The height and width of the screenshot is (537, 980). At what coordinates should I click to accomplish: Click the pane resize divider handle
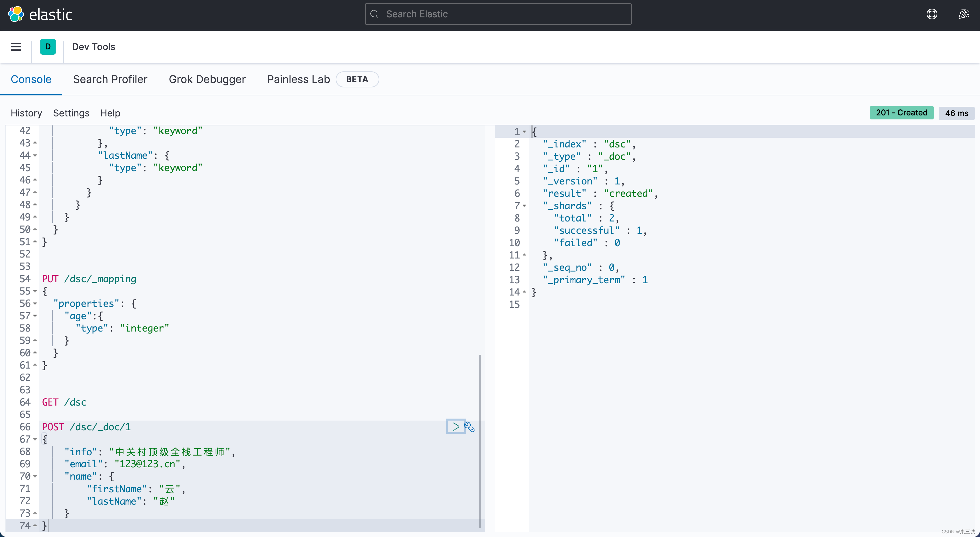pyautogui.click(x=490, y=329)
